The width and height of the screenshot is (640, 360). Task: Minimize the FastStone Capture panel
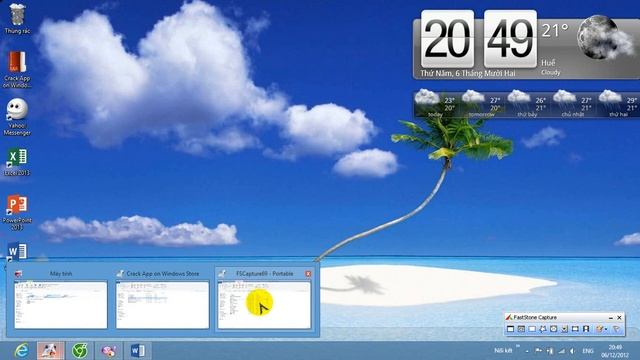coord(611,317)
